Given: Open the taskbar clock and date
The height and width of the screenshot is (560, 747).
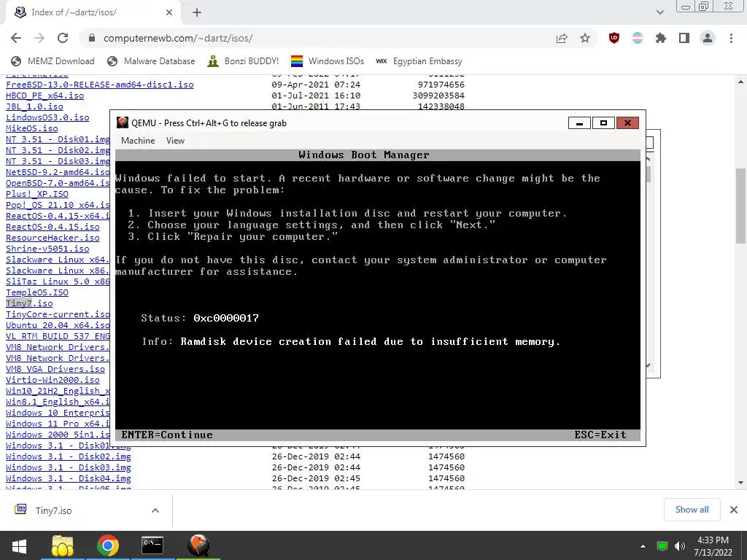Looking at the screenshot, I should point(713,546).
